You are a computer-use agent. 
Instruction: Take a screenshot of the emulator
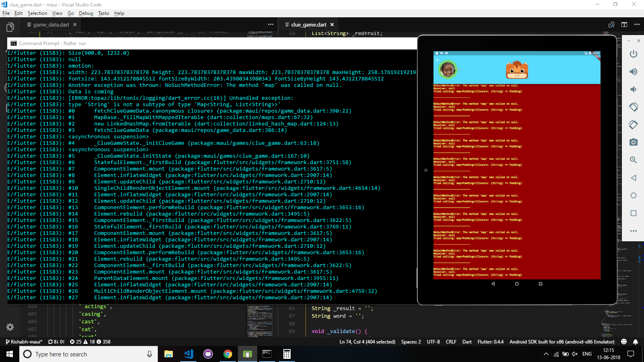(x=633, y=142)
